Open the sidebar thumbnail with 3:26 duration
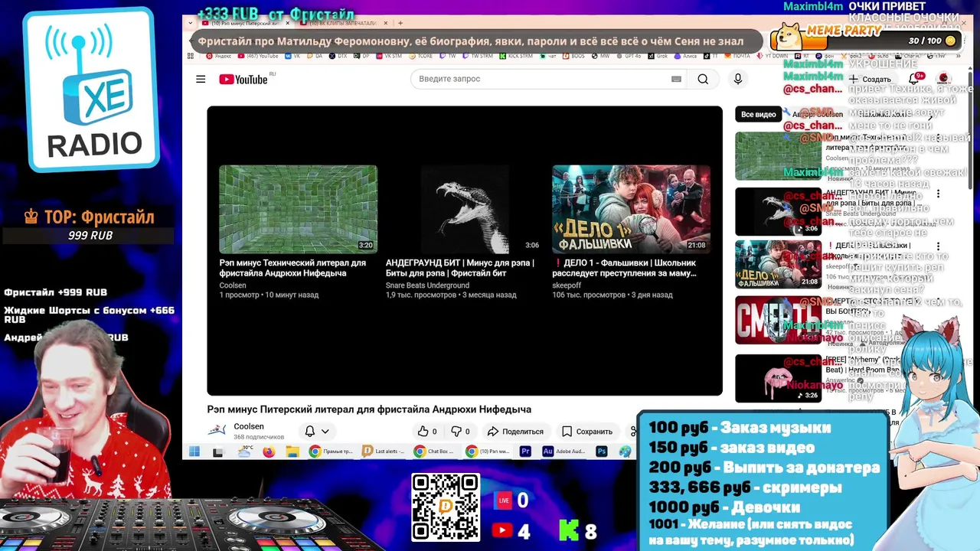The height and width of the screenshot is (551, 980). pos(778,378)
